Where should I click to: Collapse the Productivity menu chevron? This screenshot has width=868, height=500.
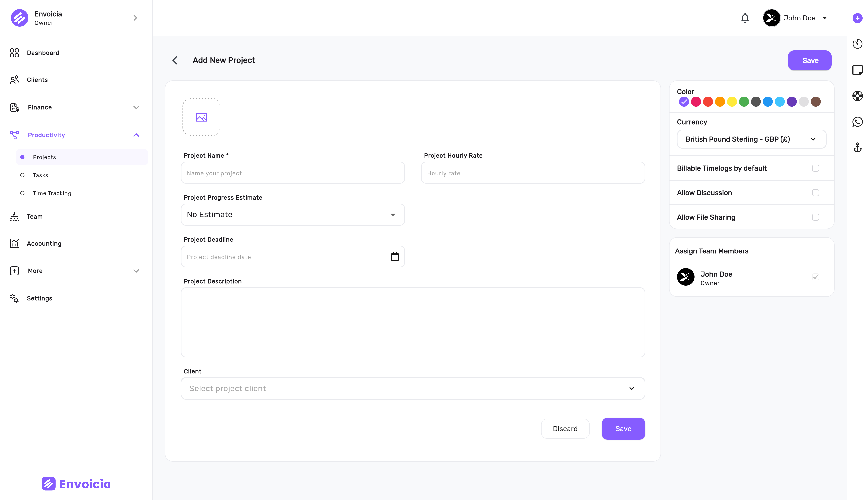click(136, 135)
